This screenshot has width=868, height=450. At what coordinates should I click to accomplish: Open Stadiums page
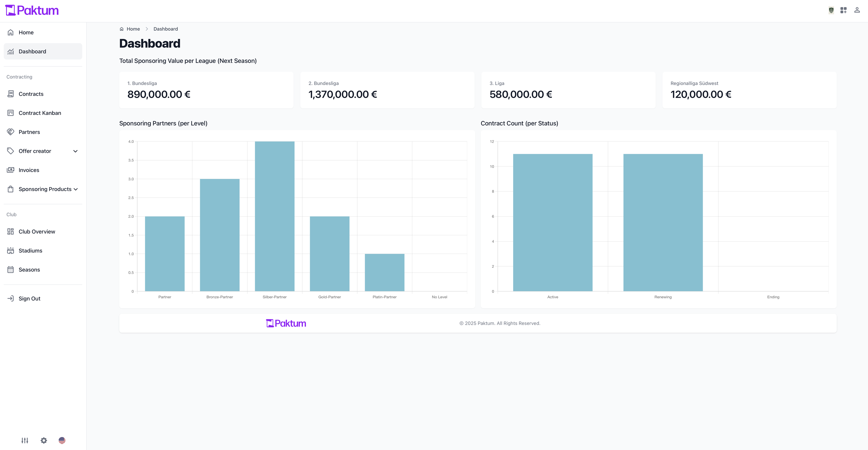(x=43, y=250)
